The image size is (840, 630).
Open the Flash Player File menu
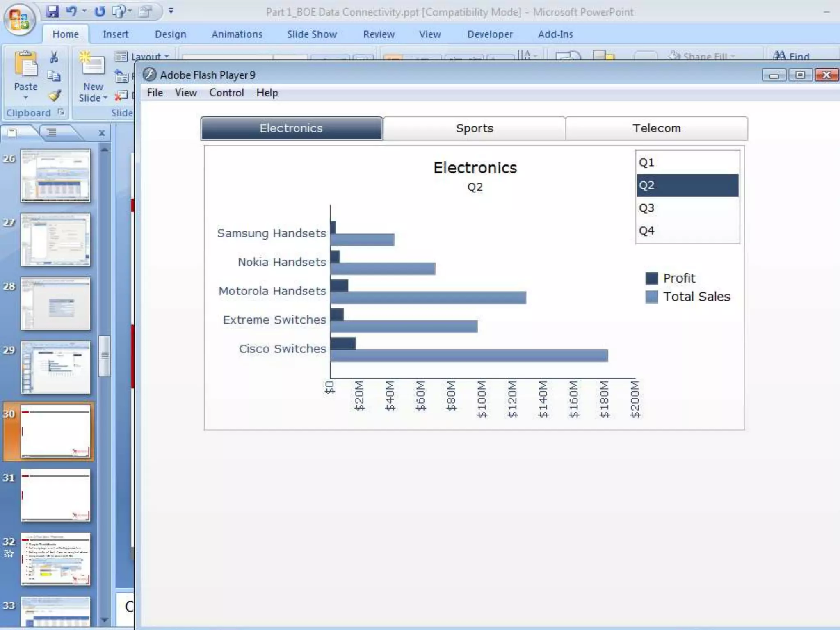click(155, 93)
